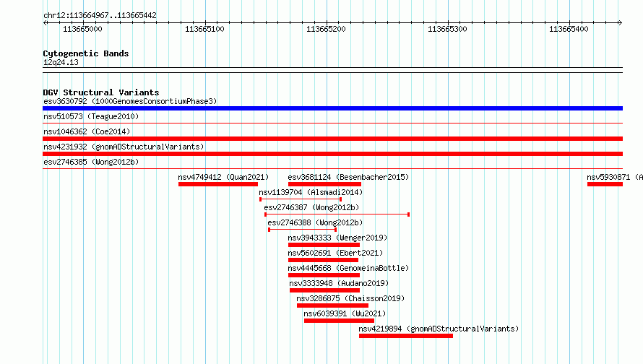Image resolution: width=643 pixels, height=364 pixels.
Task: Open nsv3943333 (Wenger2019) label
Action: 337,238
